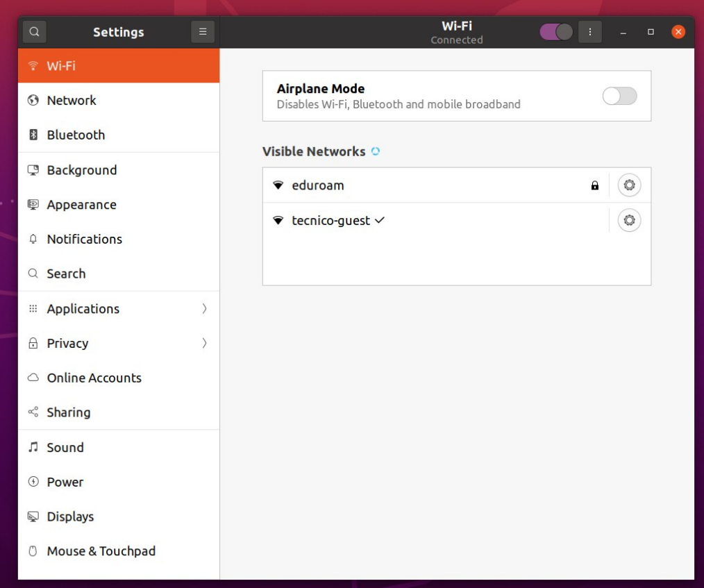Open the Privacy settings entry

pos(119,343)
